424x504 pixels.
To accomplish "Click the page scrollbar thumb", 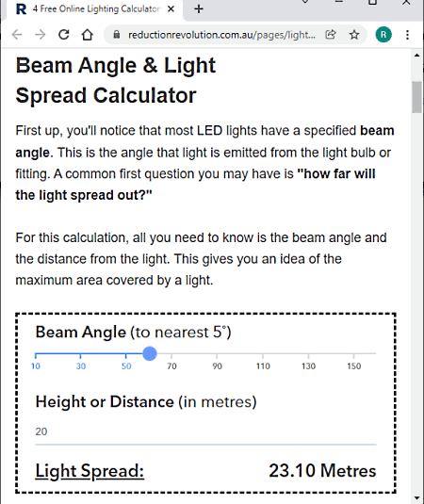I will point(417,97).
